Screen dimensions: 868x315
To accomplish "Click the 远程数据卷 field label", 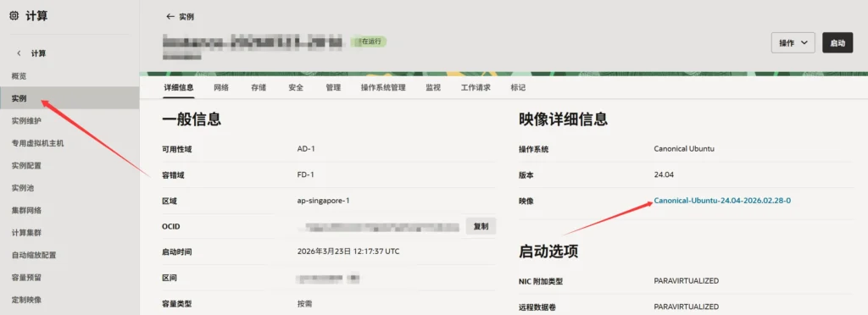I will 537,307.
